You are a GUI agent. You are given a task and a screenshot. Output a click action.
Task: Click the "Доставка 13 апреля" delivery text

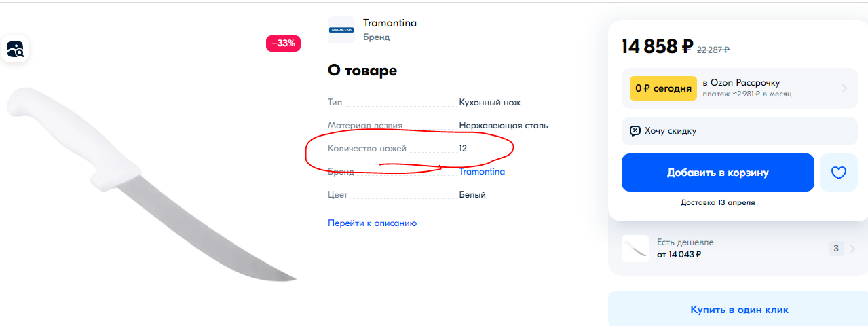point(717,202)
